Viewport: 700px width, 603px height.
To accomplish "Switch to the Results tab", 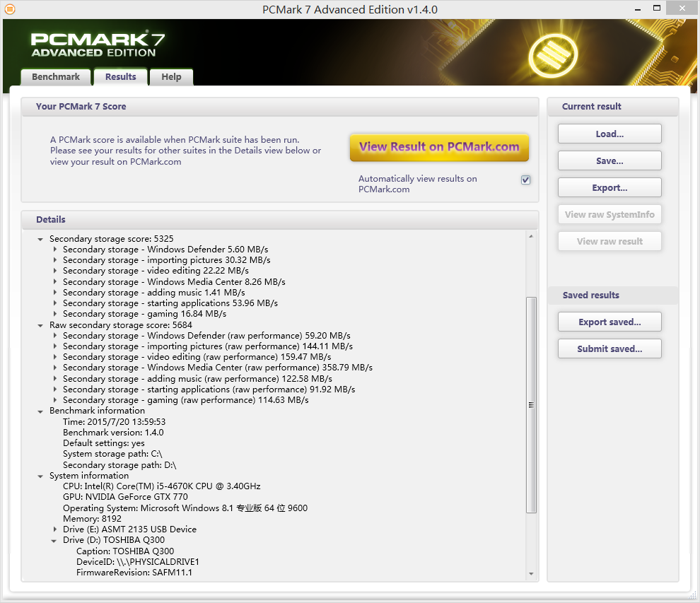I will pyautogui.click(x=120, y=77).
